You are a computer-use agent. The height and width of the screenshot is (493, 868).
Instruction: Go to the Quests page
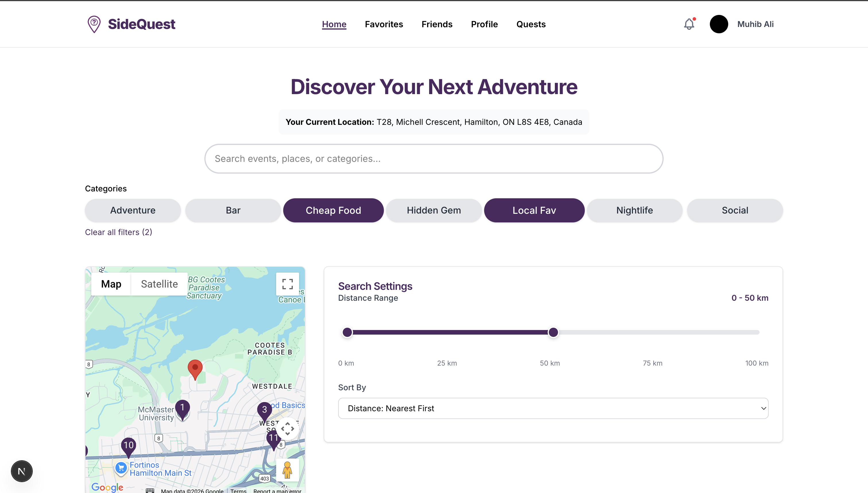(531, 24)
